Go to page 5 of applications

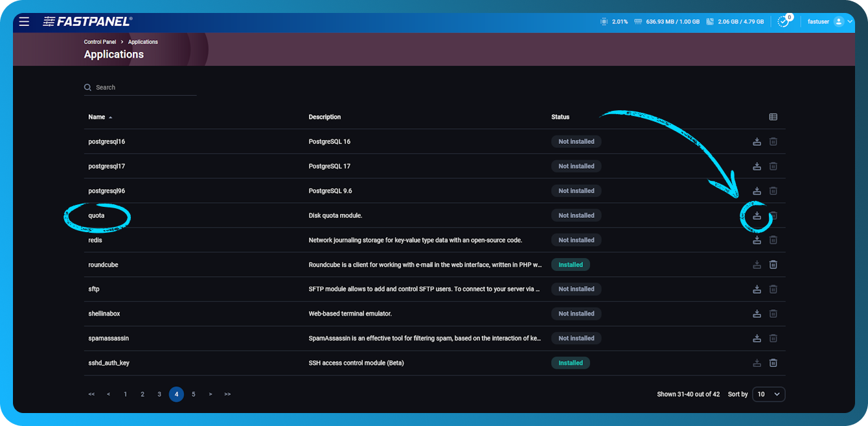[193, 394]
